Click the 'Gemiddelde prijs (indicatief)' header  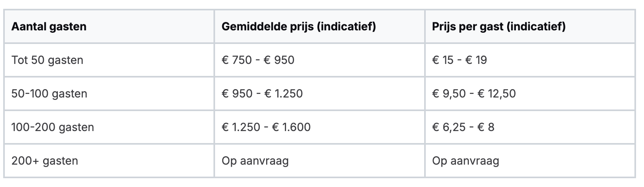298,27
